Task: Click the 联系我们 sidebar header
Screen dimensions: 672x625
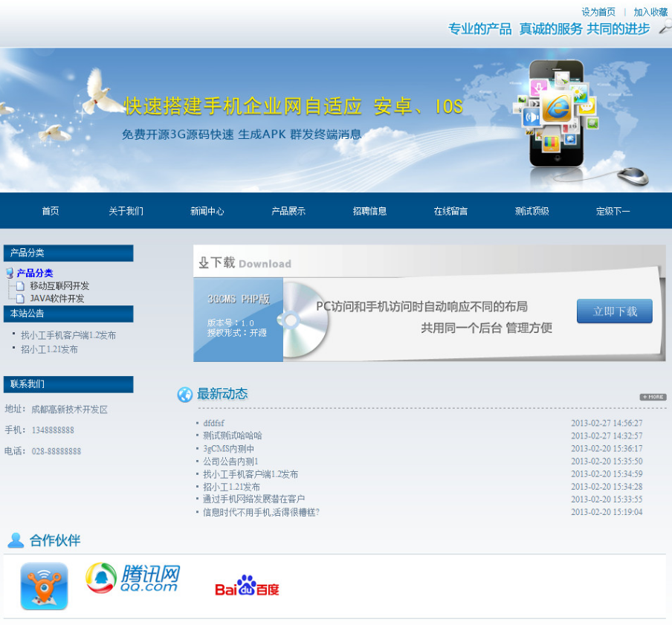Action: 68,384
